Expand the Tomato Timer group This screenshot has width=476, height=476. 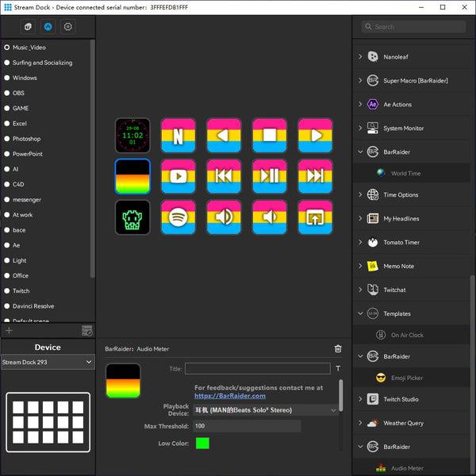coord(360,242)
